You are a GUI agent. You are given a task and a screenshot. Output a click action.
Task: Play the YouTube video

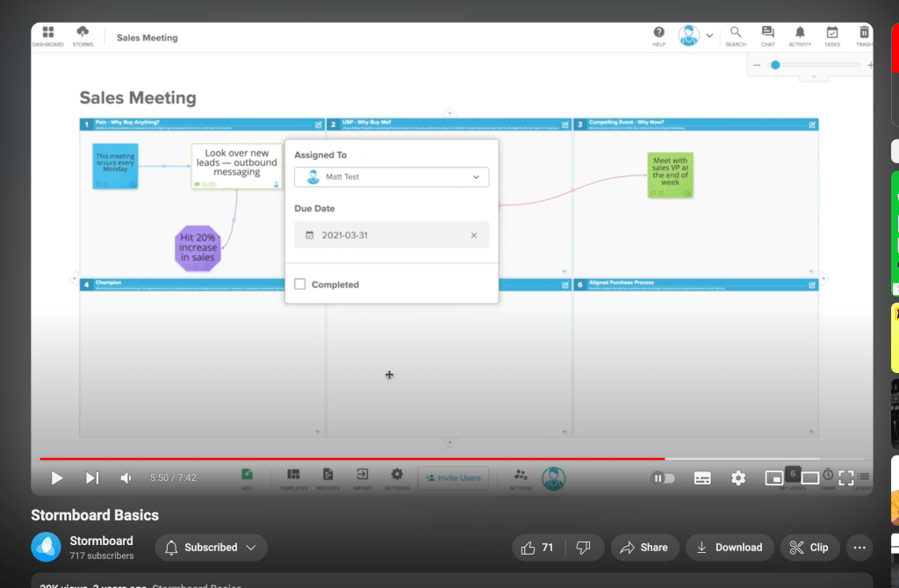(x=56, y=478)
